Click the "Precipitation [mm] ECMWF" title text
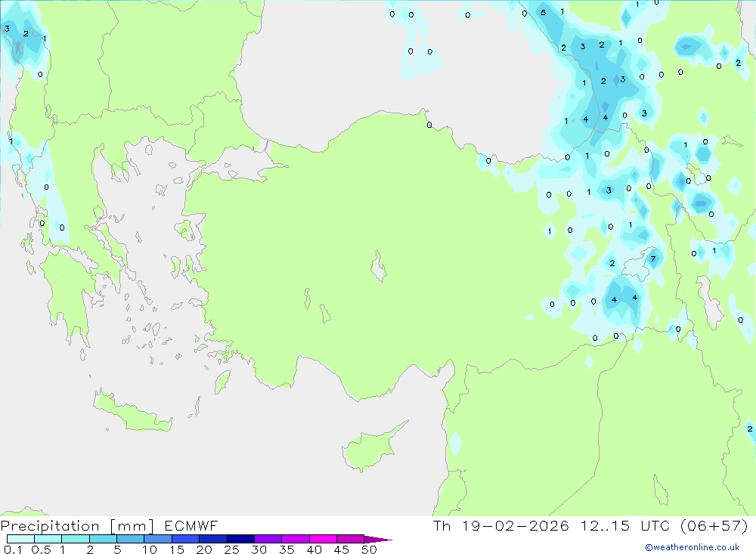 coord(110,526)
